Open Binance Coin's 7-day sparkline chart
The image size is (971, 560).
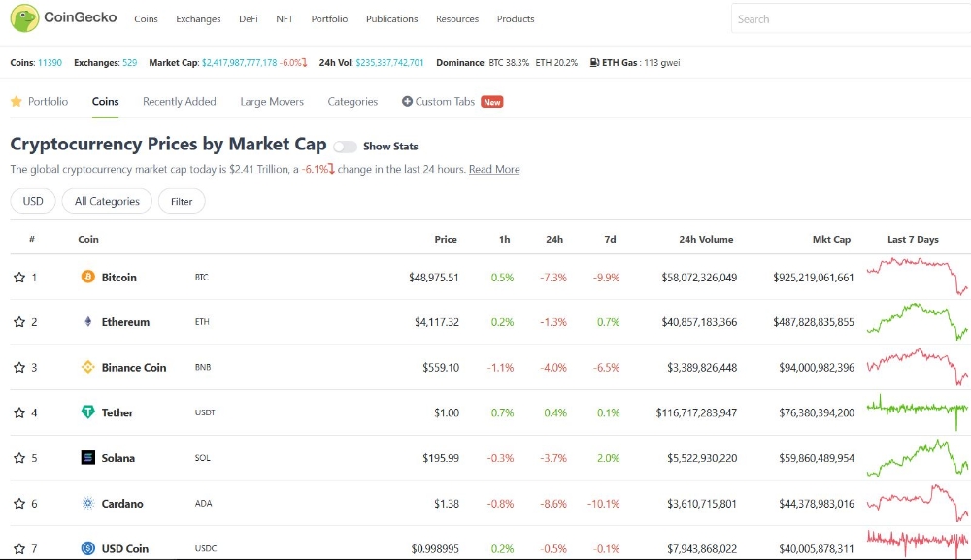coord(918,366)
